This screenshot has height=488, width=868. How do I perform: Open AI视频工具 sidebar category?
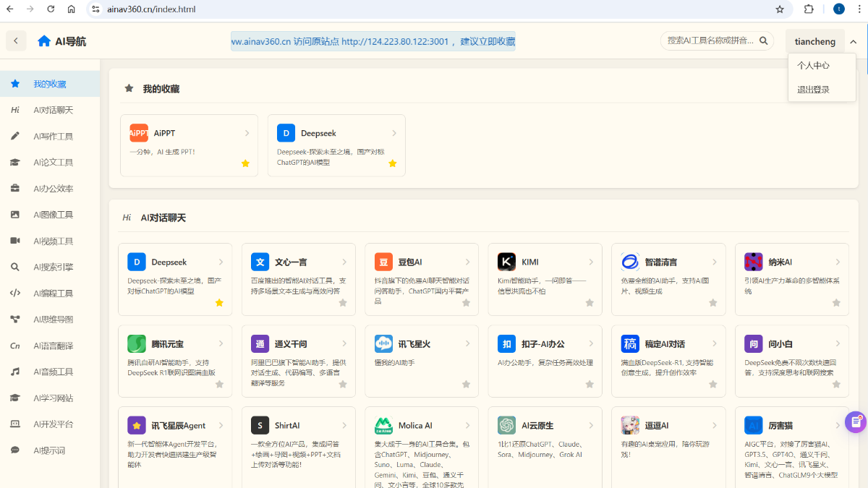(x=50, y=241)
